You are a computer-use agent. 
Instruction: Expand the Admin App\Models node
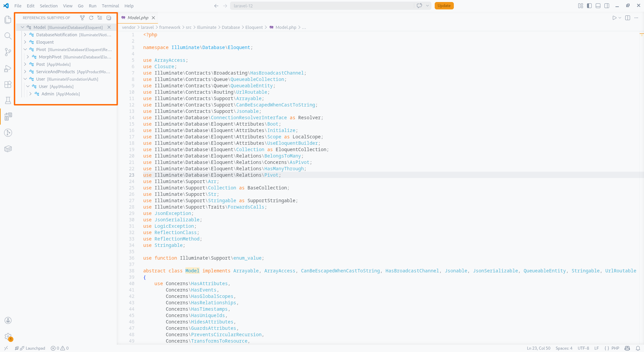point(31,94)
